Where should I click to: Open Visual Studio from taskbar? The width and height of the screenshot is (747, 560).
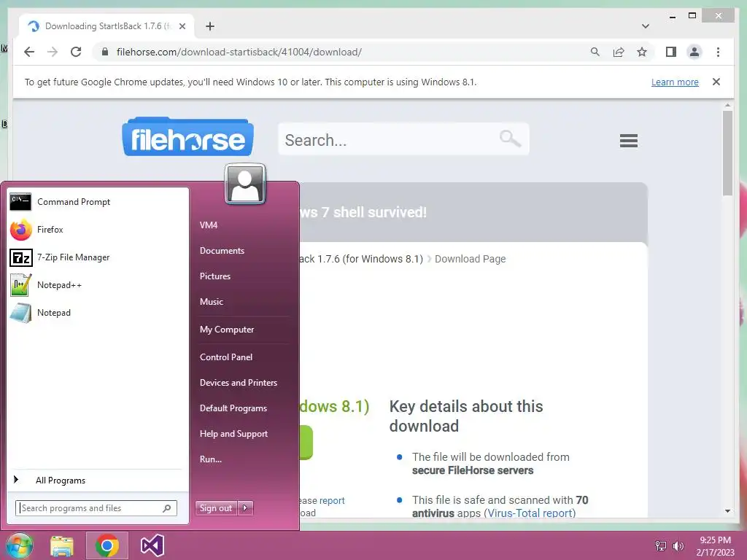[152, 545]
